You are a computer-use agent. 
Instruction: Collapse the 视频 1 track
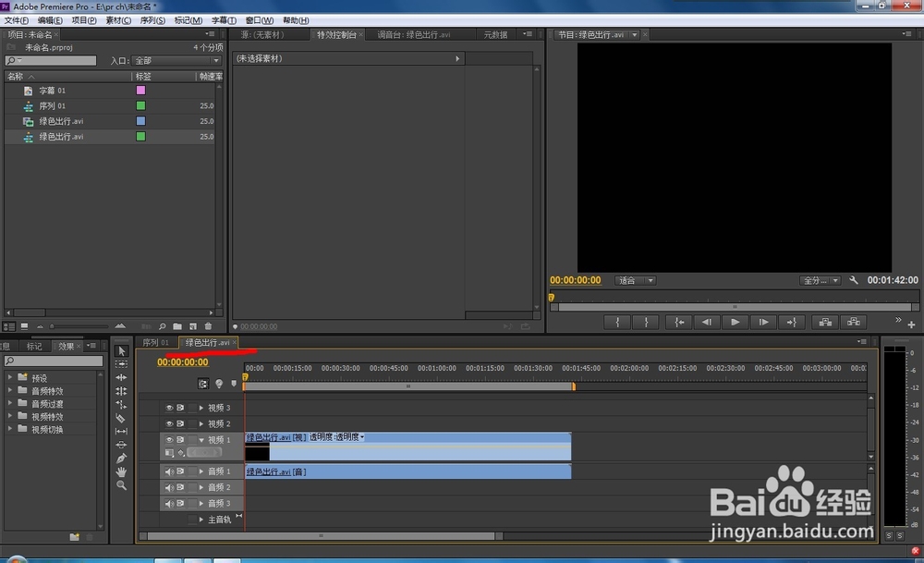point(201,440)
